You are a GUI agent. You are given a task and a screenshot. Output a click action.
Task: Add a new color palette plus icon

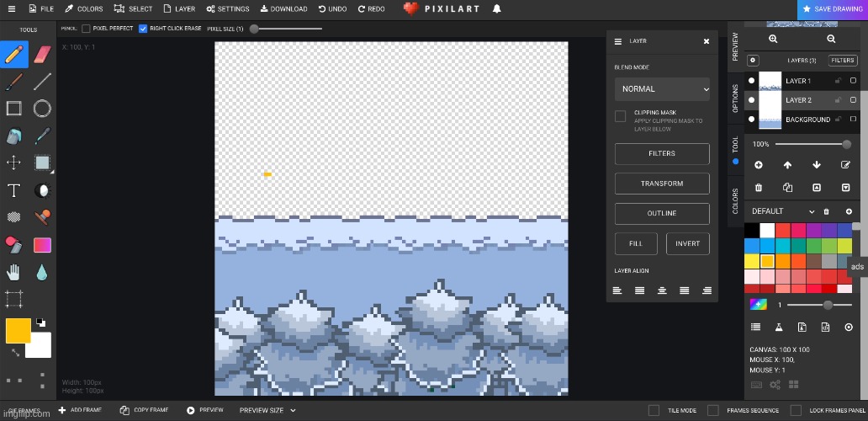[x=849, y=211]
